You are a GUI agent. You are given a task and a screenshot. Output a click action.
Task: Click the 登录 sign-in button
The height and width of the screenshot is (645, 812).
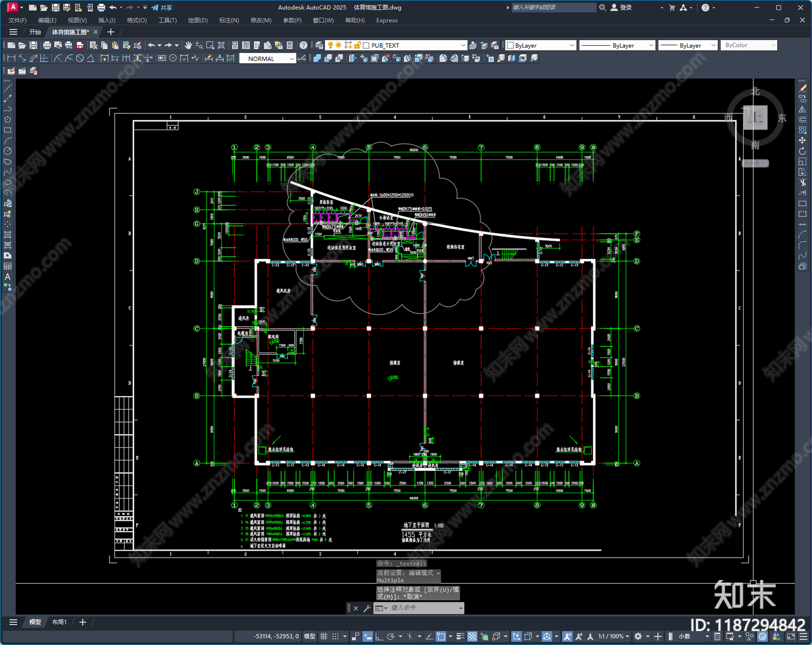click(x=621, y=8)
